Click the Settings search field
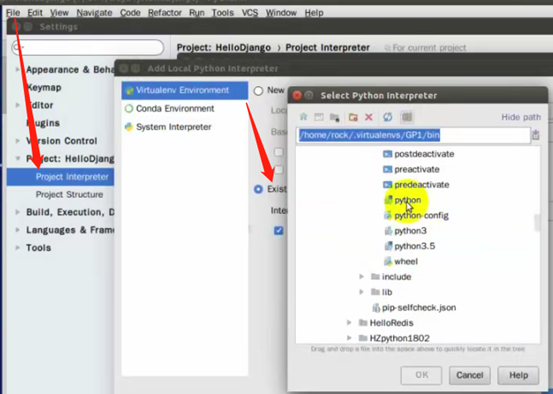 (x=87, y=47)
